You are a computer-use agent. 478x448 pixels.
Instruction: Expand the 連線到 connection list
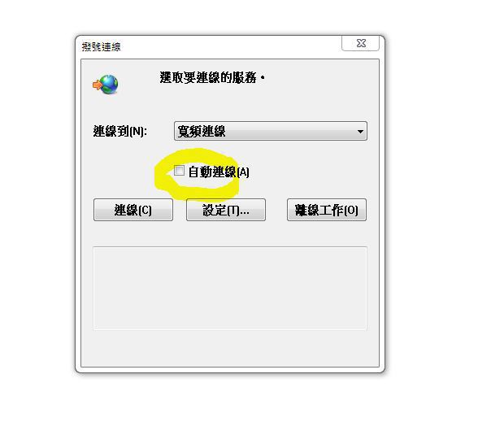[x=360, y=132]
